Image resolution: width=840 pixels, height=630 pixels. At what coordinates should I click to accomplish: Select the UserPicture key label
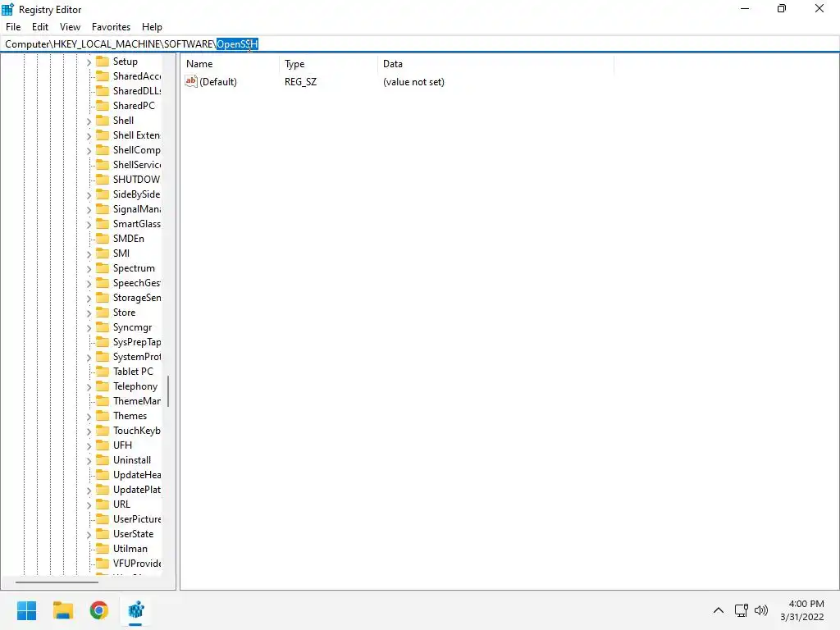pyautogui.click(x=137, y=519)
